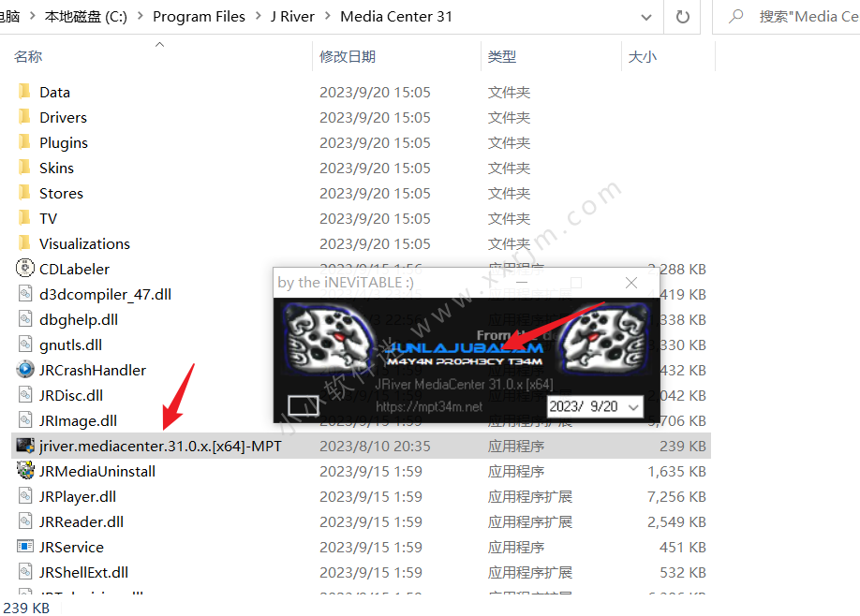Sort files by 类型 column
This screenshot has height=616, width=860.
(x=502, y=56)
